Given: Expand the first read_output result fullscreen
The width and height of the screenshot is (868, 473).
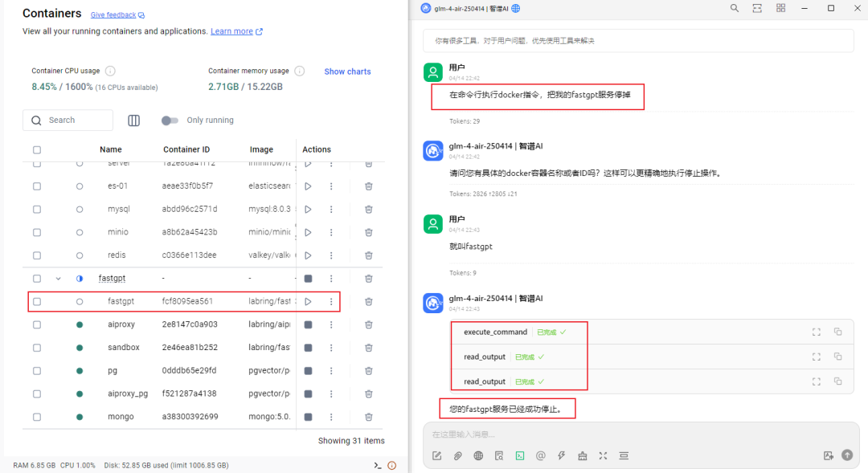Looking at the screenshot, I should (817, 357).
